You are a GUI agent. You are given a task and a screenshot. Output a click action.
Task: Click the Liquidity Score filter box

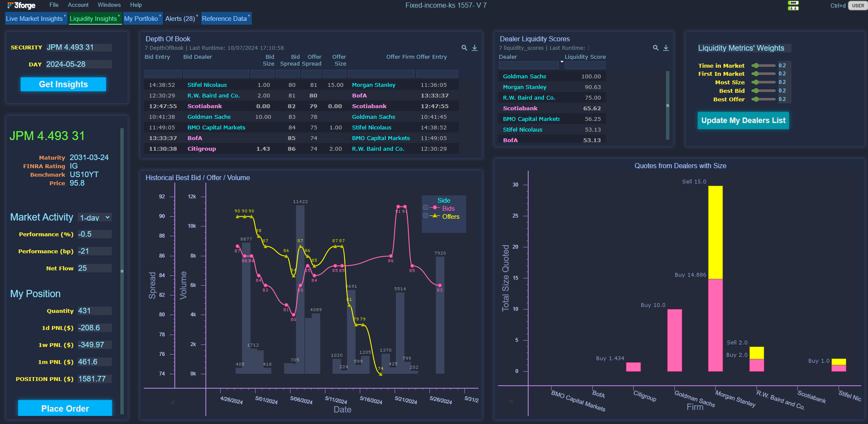585,66
